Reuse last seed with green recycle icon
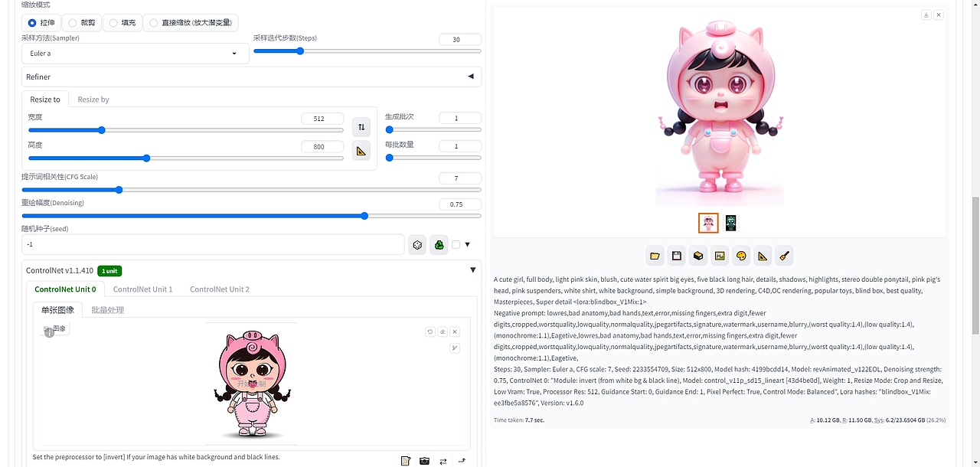Screen dimensions: 980x467 [439, 245]
